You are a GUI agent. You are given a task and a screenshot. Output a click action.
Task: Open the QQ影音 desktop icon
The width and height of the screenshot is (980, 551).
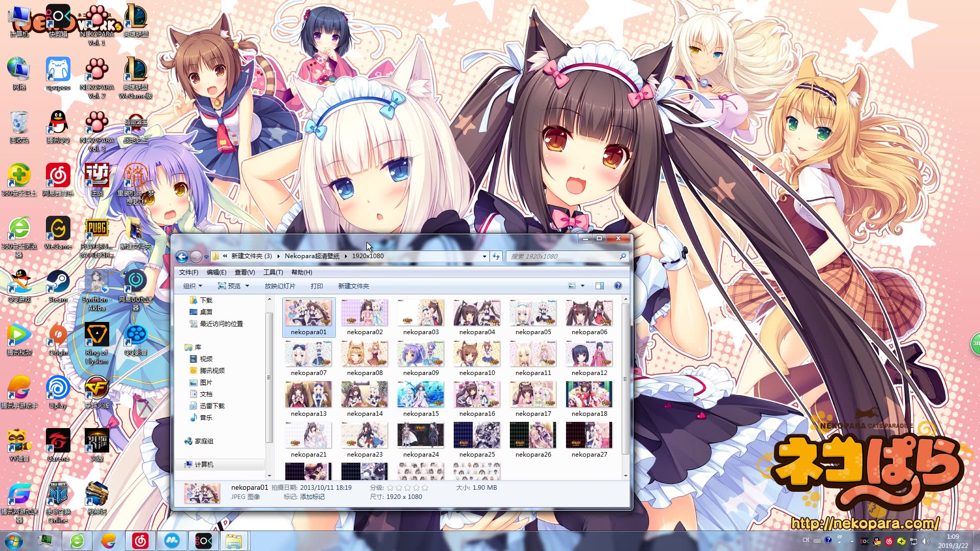135,339
